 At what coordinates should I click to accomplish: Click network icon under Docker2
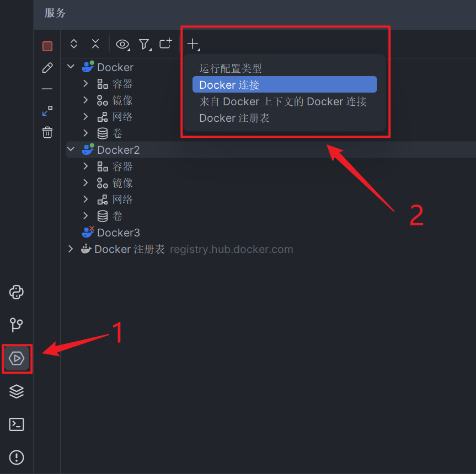[103, 200]
